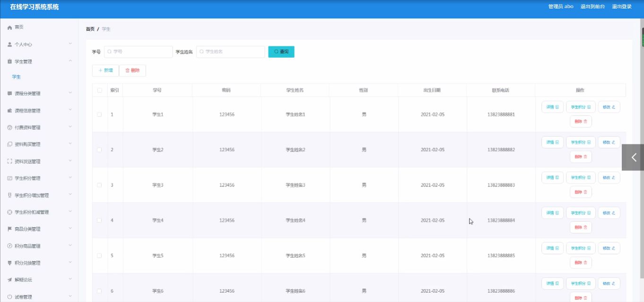This screenshot has width=644, height=302.
Task: Click 删除 for 学生3
Action: click(581, 192)
